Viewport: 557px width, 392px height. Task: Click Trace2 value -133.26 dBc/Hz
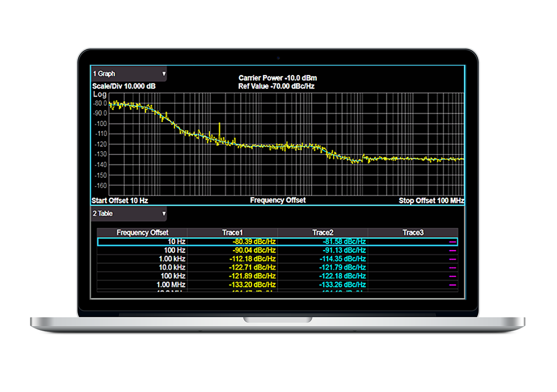pyautogui.click(x=342, y=285)
